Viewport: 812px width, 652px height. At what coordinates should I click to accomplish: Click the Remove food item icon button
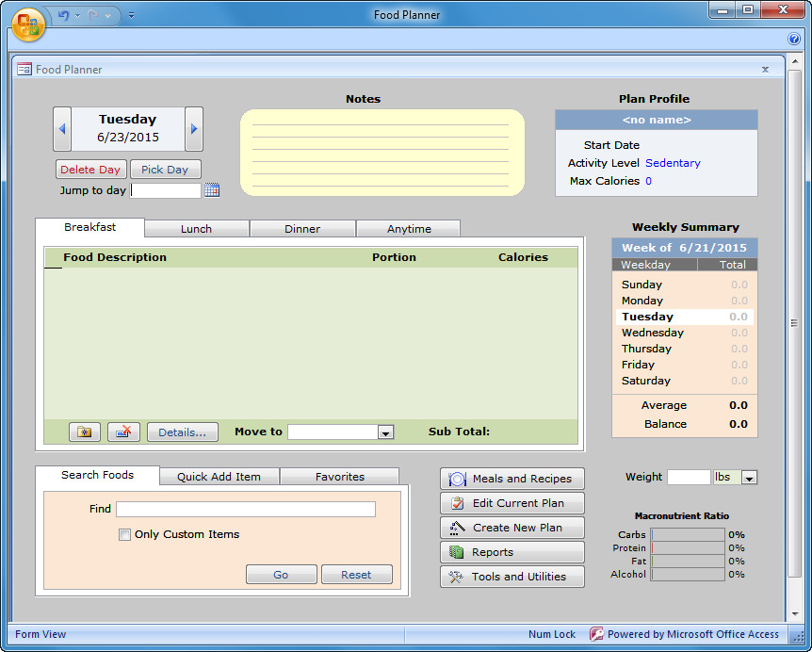[x=123, y=432]
